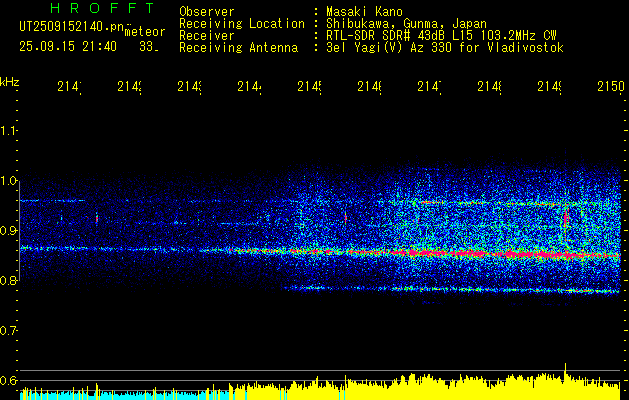Click the 0.8 frequency axis label
Image resolution: width=629 pixels, height=400 pixels.
[x=8, y=280]
